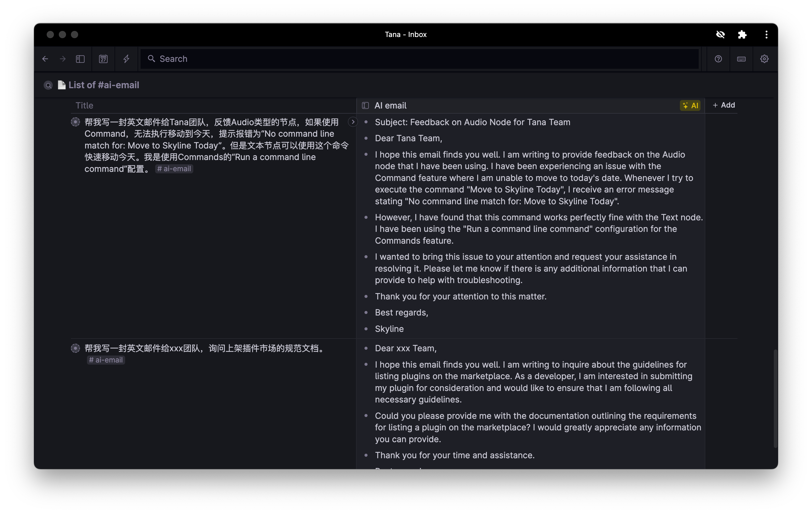Select the 帮我写一封英文邮件给xxx团队 node text
The height and width of the screenshot is (514, 812).
[x=205, y=348]
